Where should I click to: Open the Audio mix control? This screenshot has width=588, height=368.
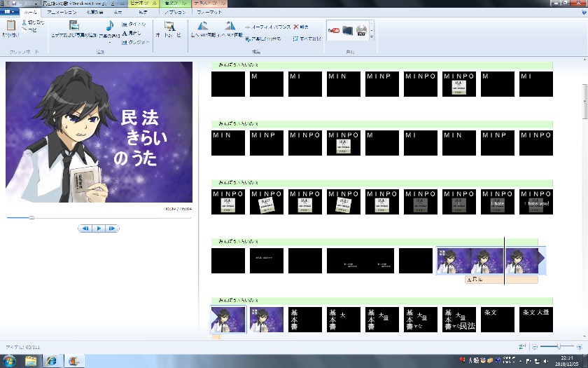[x=268, y=27]
